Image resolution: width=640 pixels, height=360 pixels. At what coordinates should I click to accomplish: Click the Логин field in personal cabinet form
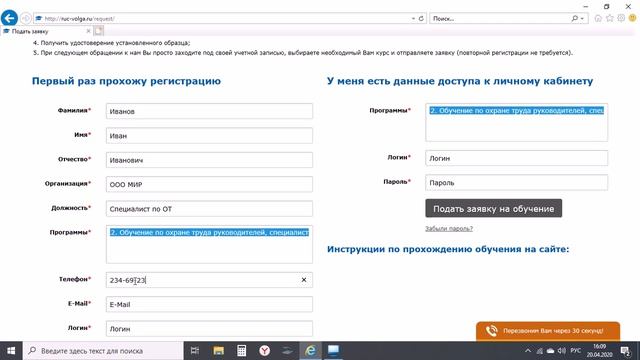(516, 158)
